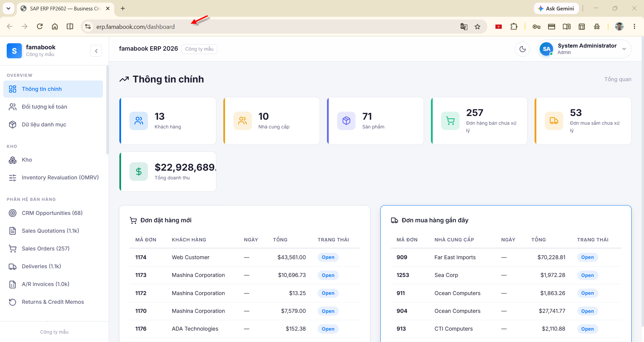The height and width of the screenshot is (342, 644).
Task: Open the split view icon in toolbar
Action: (70, 26)
